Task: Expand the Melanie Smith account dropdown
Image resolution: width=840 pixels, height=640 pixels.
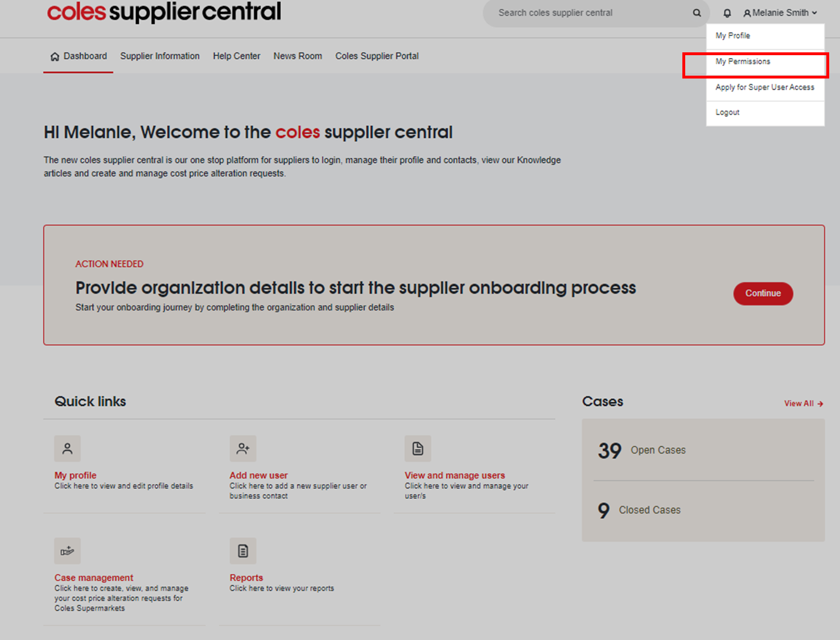Action: 780,13
